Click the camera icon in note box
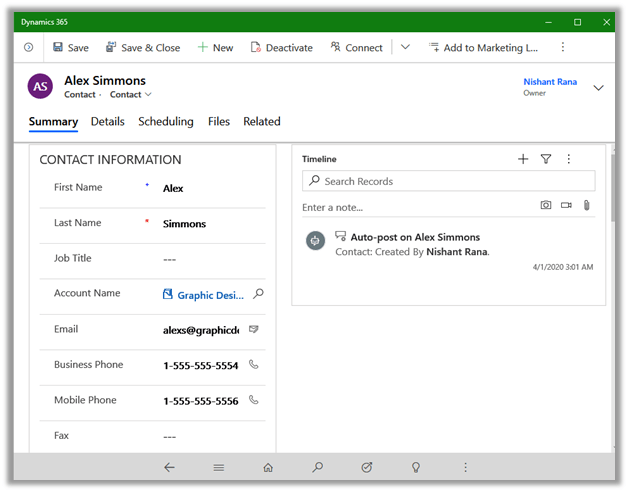Image resolution: width=628 pixels, height=492 pixels. click(546, 205)
